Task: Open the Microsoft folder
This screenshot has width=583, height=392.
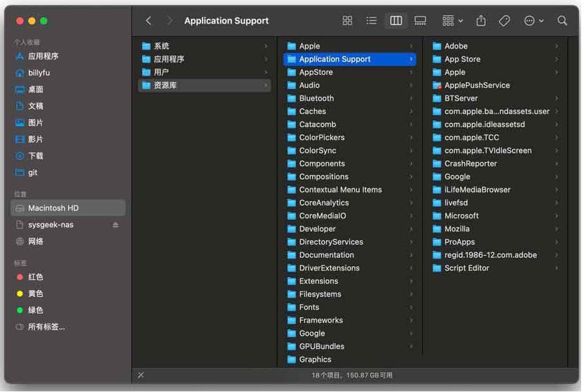Action: click(x=461, y=216)
